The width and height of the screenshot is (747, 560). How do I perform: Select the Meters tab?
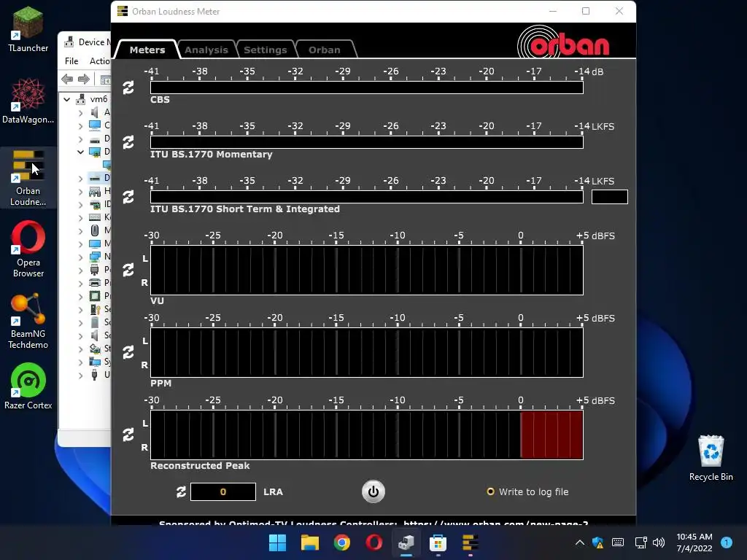[x=147, y=50]
